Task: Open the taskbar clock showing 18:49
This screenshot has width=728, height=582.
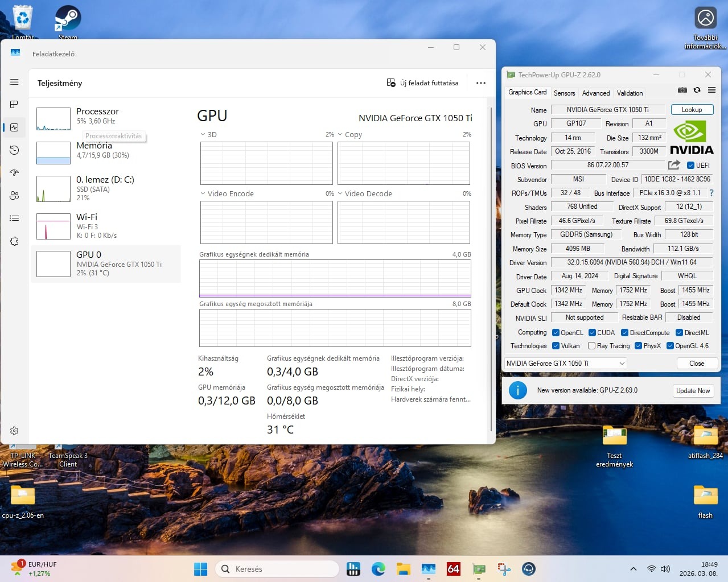Action: (x=698, y=569)
